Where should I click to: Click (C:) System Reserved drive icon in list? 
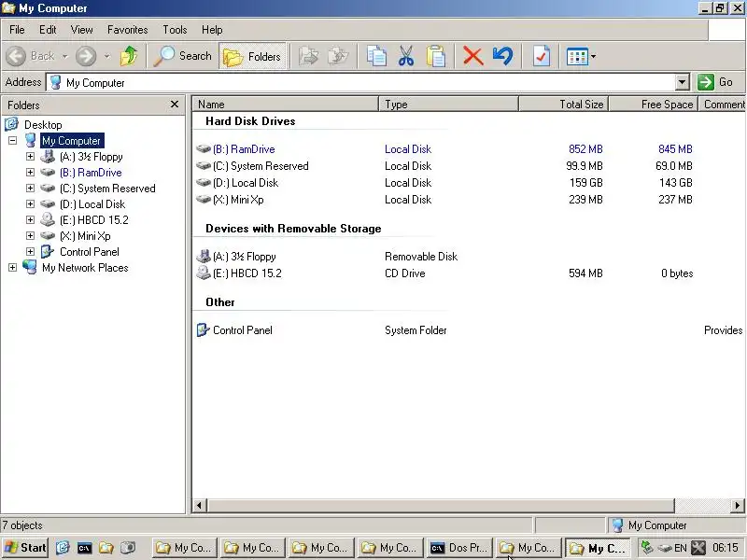(204, 166)
